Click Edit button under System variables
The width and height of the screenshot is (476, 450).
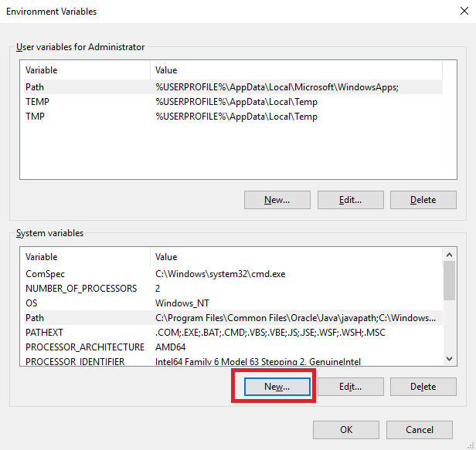pos(351,387)
